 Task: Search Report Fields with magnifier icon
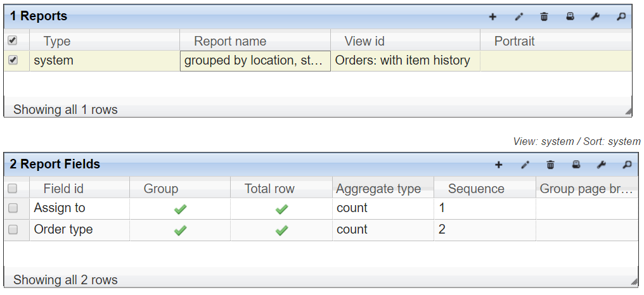(x=627, y=165)
